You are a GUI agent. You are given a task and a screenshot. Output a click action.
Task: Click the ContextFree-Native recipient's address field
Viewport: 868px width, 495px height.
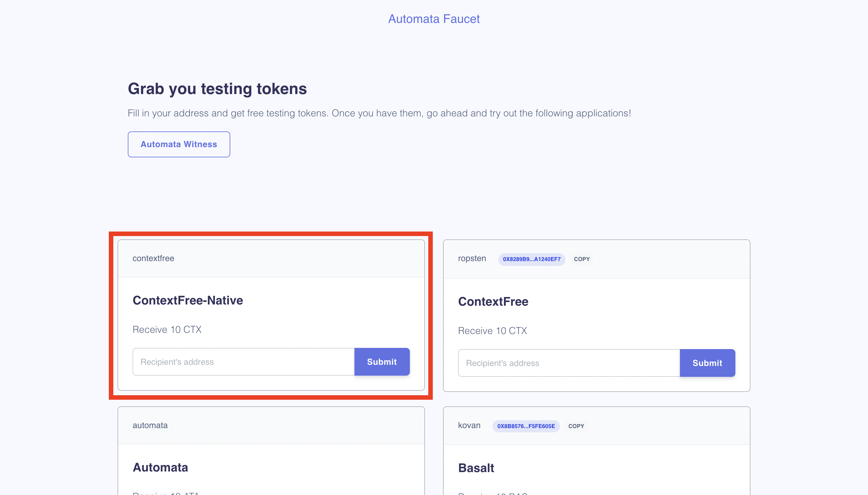point(243,362)
